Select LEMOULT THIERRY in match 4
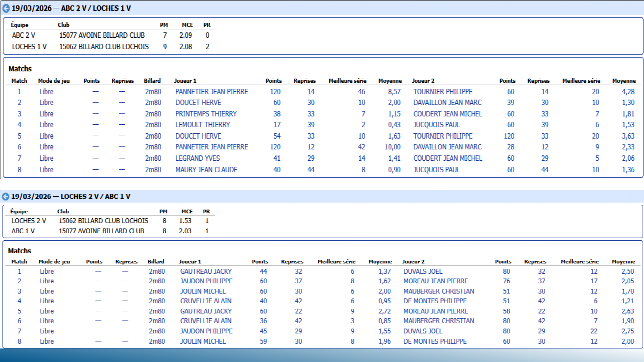 coord(203,125)
